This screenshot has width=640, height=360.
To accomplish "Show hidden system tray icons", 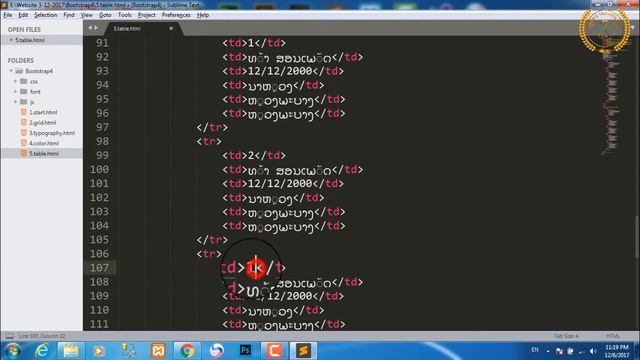I will coord(548,351).
